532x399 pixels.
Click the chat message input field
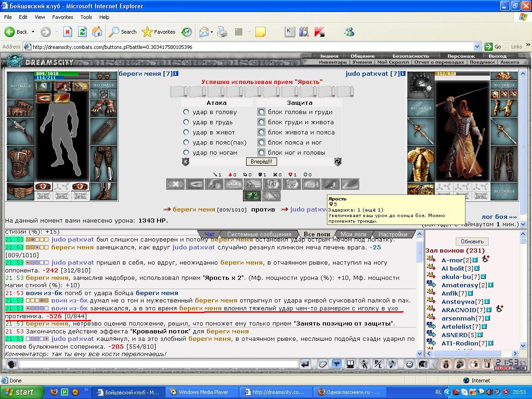(x=158, y=364)
